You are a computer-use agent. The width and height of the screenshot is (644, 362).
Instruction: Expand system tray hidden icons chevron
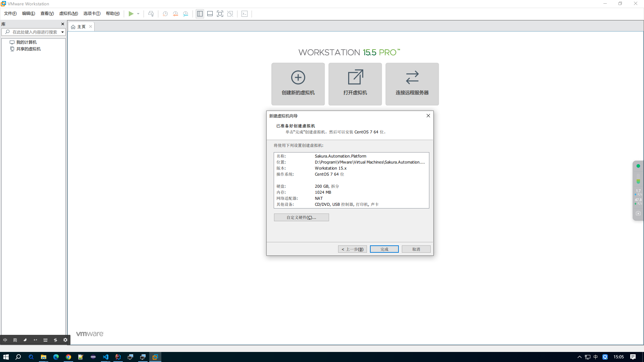[x=579, y=357]
